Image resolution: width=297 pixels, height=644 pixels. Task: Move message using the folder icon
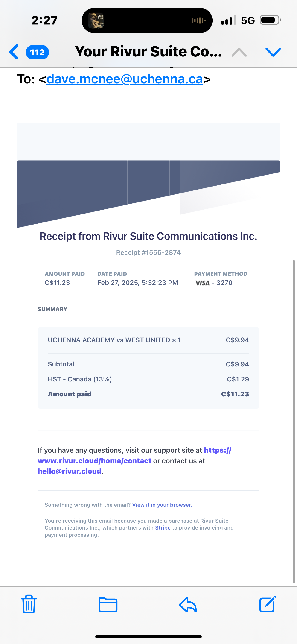click(108, 605)
